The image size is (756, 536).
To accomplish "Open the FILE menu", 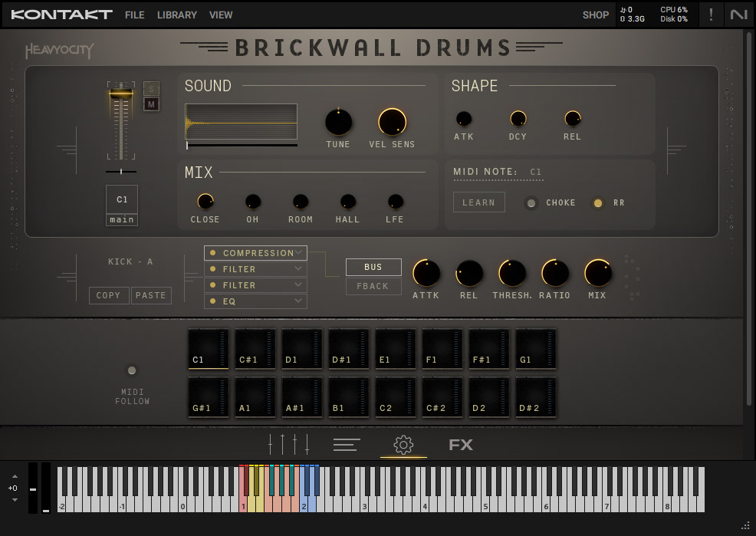I will (134, 15).
